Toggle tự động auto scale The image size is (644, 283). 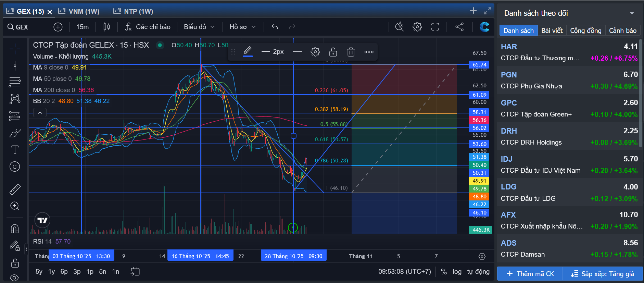coord(478,272)
